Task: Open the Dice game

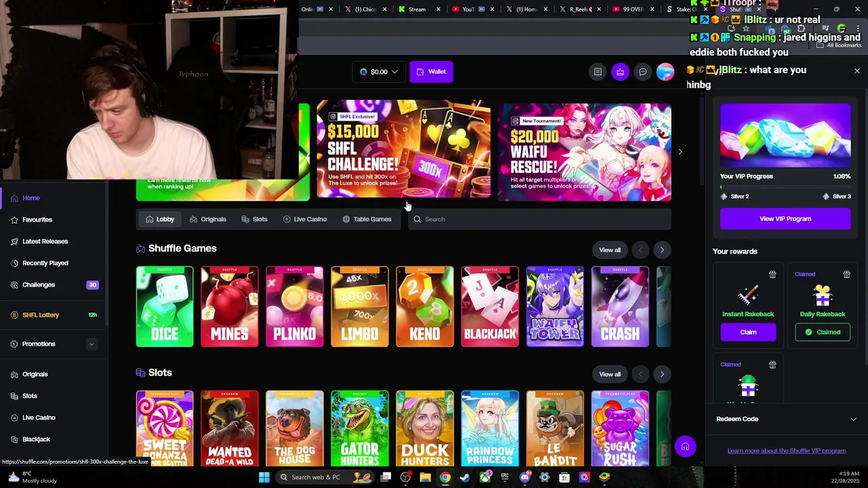Action: click(x=165, y=306)
